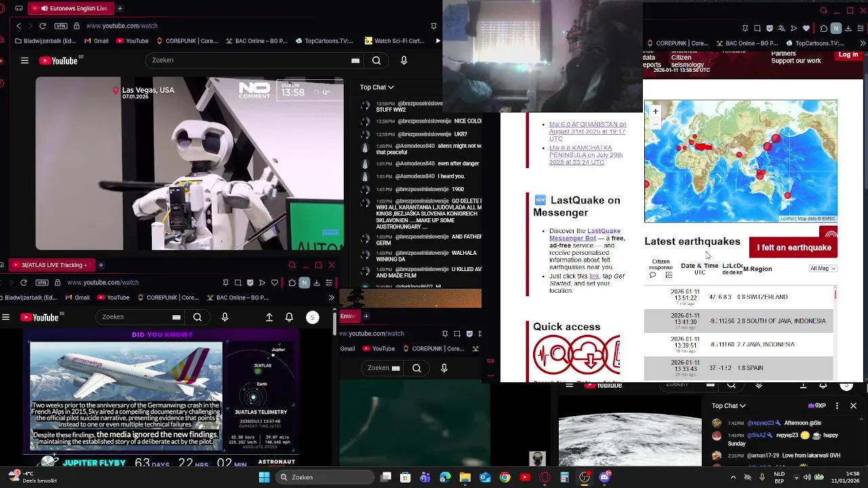Open Gmail bookmark in Euronews window
868x488 pixels.
click(x=95, y=41)
